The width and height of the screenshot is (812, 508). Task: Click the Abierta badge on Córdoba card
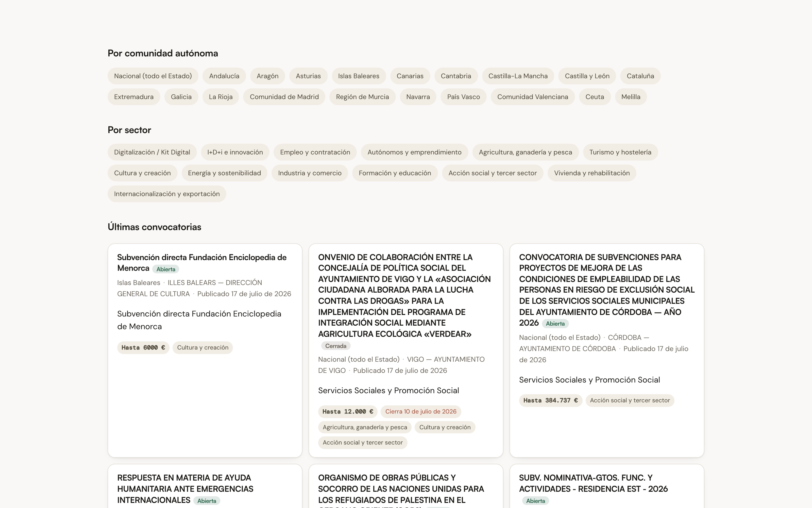[x=555, y=324]
